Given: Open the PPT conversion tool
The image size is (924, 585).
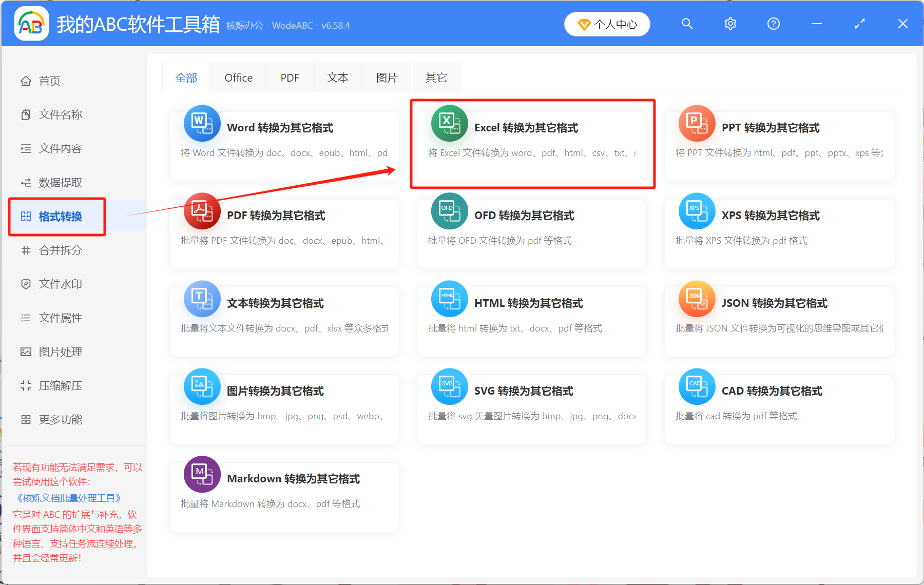Looking at the screenshot, I should pos(778,139).
